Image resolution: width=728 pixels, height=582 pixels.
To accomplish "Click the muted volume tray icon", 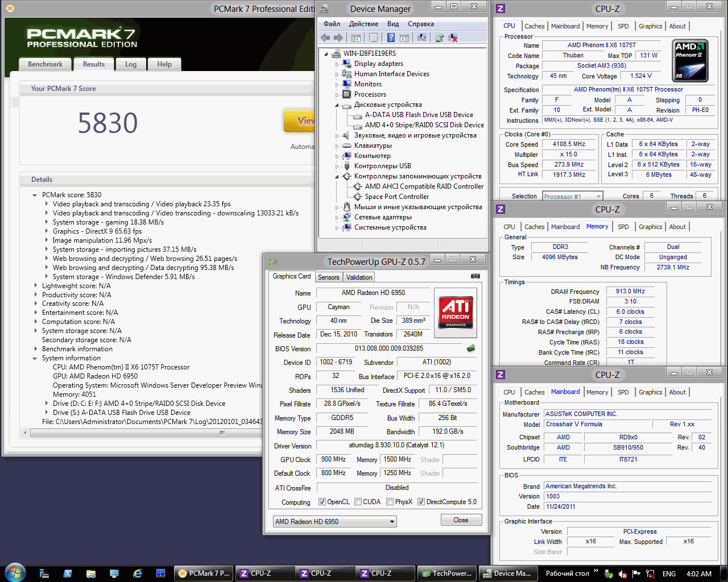I will (x=623, y=574).
